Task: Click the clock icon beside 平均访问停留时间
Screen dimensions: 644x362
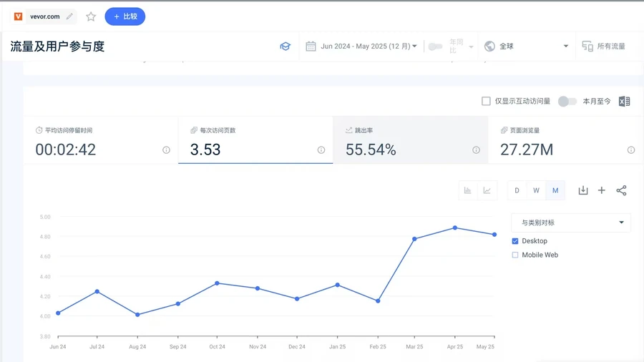Action: pyautogui.click(x=39, y=130)
